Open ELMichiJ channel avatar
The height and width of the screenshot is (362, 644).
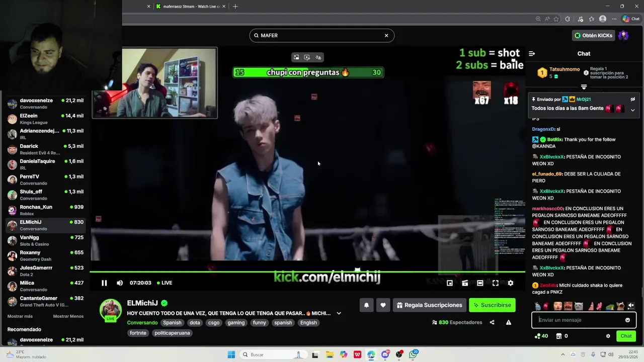[110, 309]
